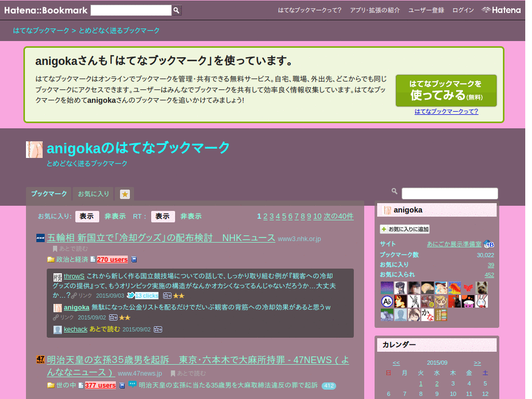Click the tag-add icon on throwS comment

[167, 295]
